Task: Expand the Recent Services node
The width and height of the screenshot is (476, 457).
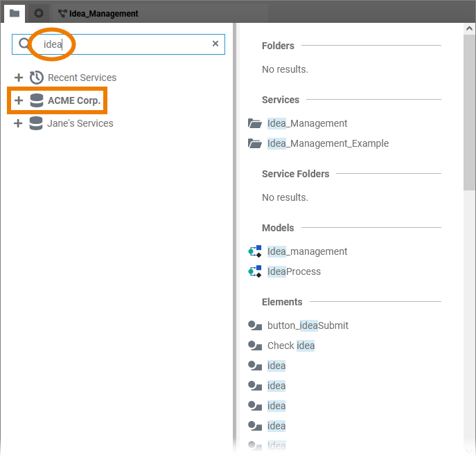Action: point(19,78)
